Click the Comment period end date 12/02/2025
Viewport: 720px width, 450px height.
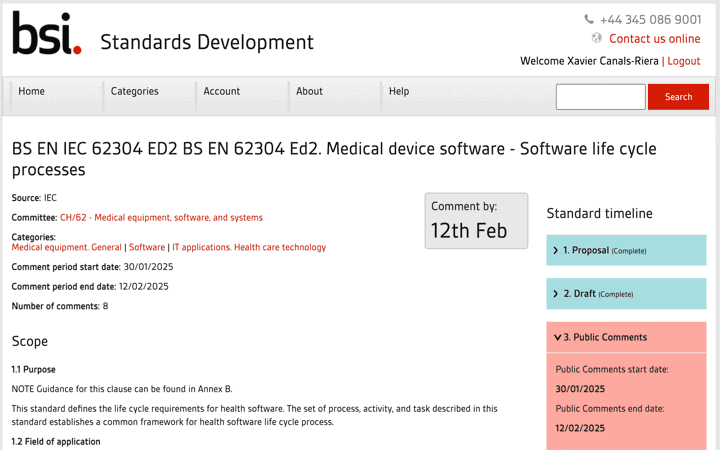[x=90, y=287]
